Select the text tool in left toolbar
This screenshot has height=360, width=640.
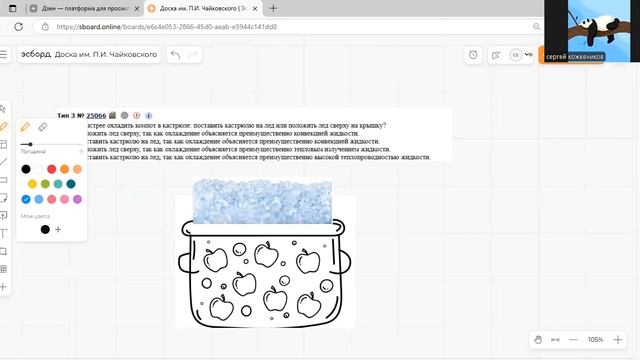pos(3,233)
